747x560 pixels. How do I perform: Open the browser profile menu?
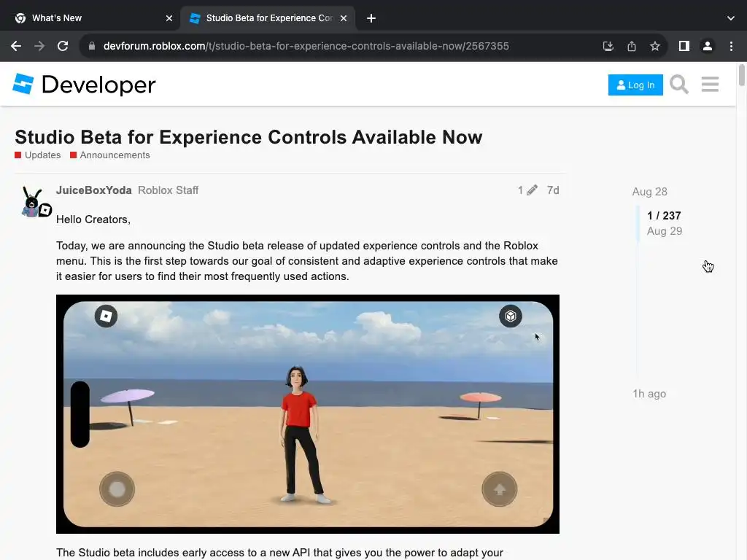tap(708, 46)
